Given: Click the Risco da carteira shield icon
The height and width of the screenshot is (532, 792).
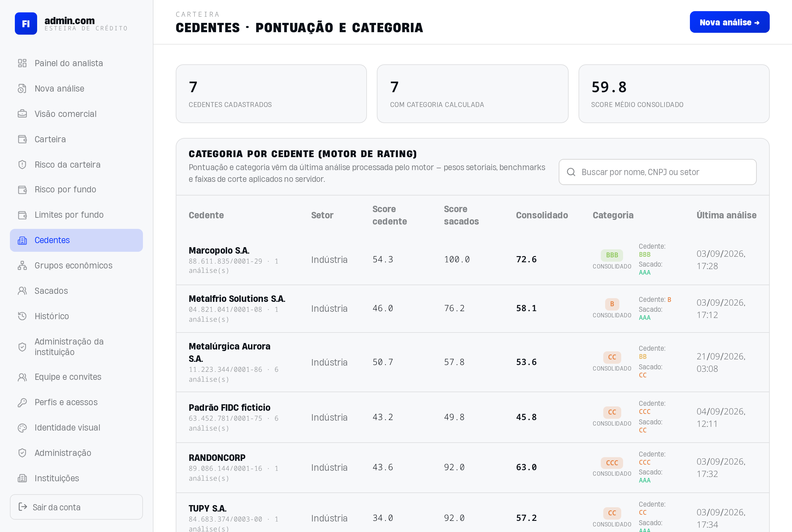Looking at the screenshot, I should [22, 165].
